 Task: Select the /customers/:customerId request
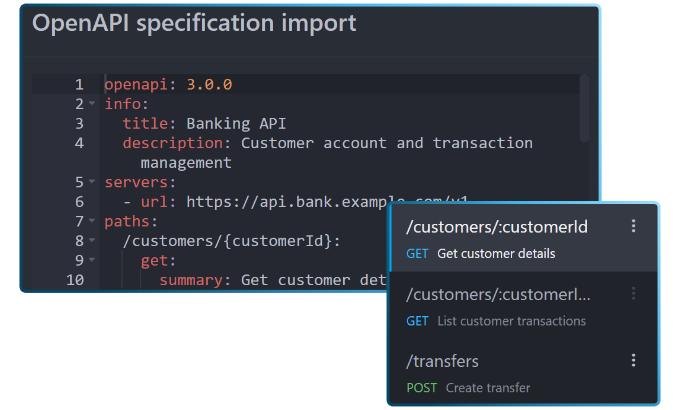(496, 228)
